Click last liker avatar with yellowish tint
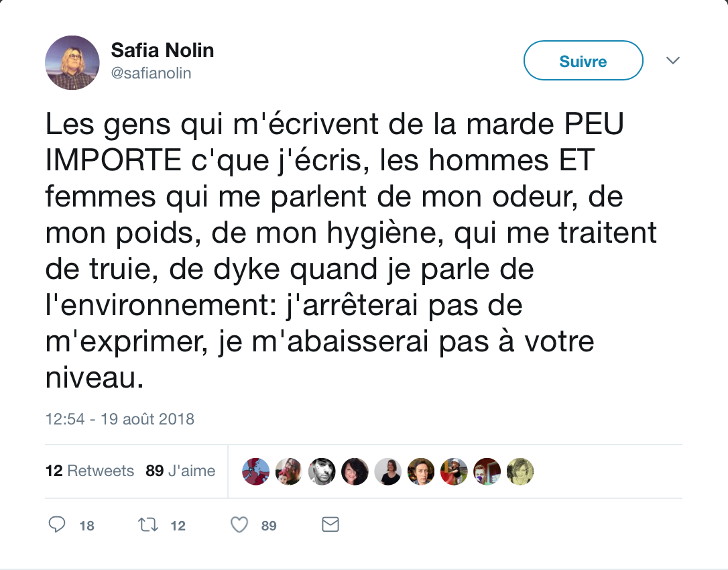This screenshot has width=728, height=570. 520,471
